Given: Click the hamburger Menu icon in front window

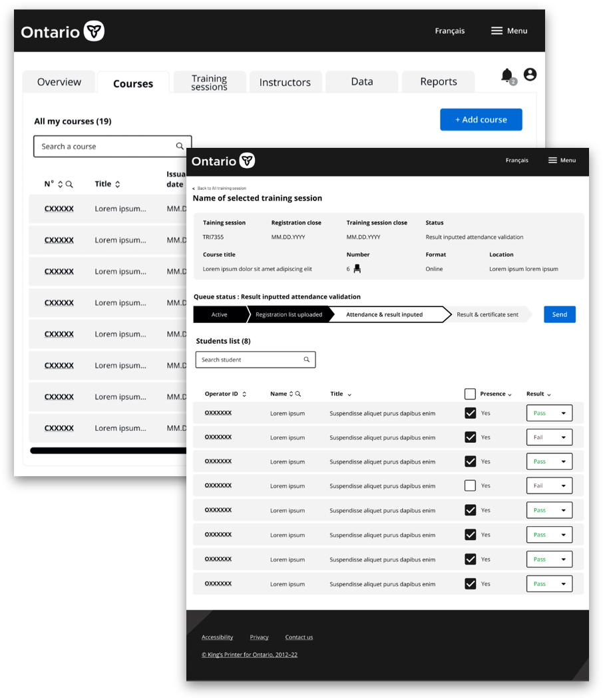Looking at the screenshot, I should point(552,161).
